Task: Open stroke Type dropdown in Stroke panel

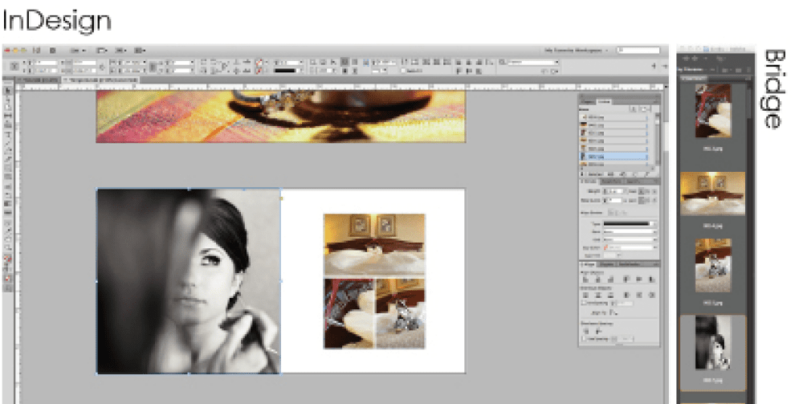Action: point(629,224)
